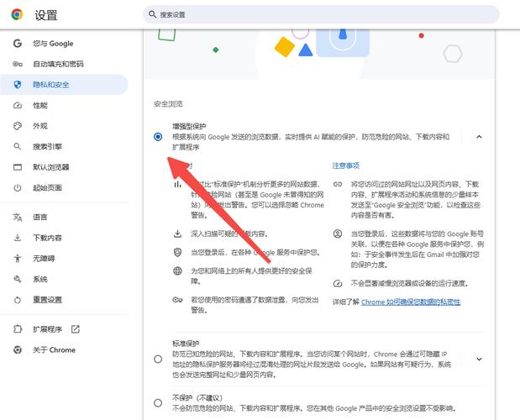Screen dimensions: 520x420
Task: Open 语言 settings section
Action: point(64,217)
